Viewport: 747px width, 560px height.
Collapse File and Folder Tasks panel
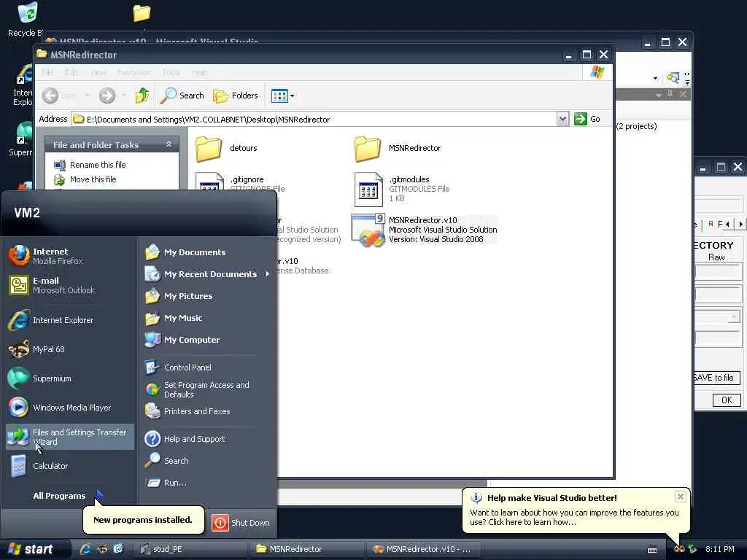click(x=169, y=144)
